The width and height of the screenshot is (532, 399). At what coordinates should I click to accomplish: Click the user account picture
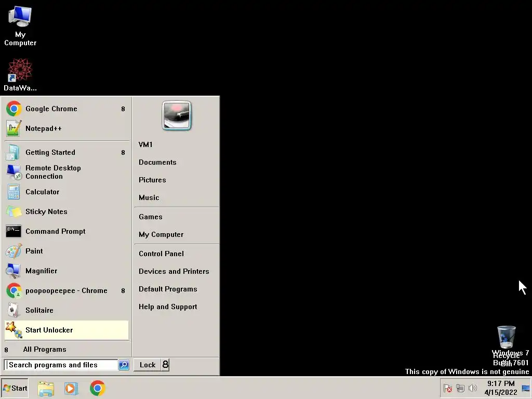(177, 116)
